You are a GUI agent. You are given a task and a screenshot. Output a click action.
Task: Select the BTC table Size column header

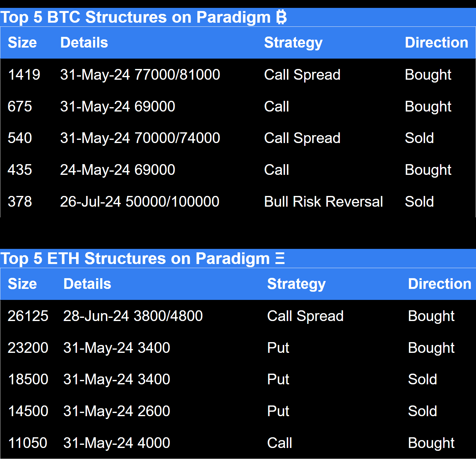click(22, 43)
